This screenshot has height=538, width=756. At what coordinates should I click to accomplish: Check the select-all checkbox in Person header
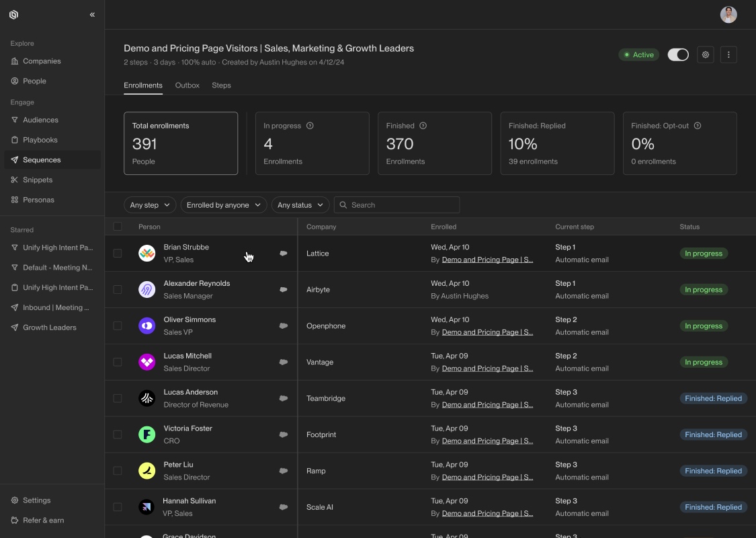coord(118,227)
